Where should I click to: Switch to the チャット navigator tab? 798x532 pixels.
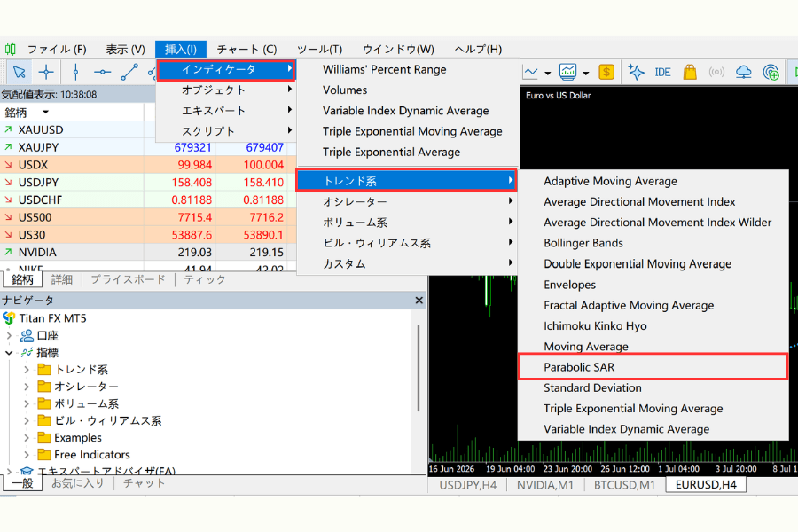(144, 483)
